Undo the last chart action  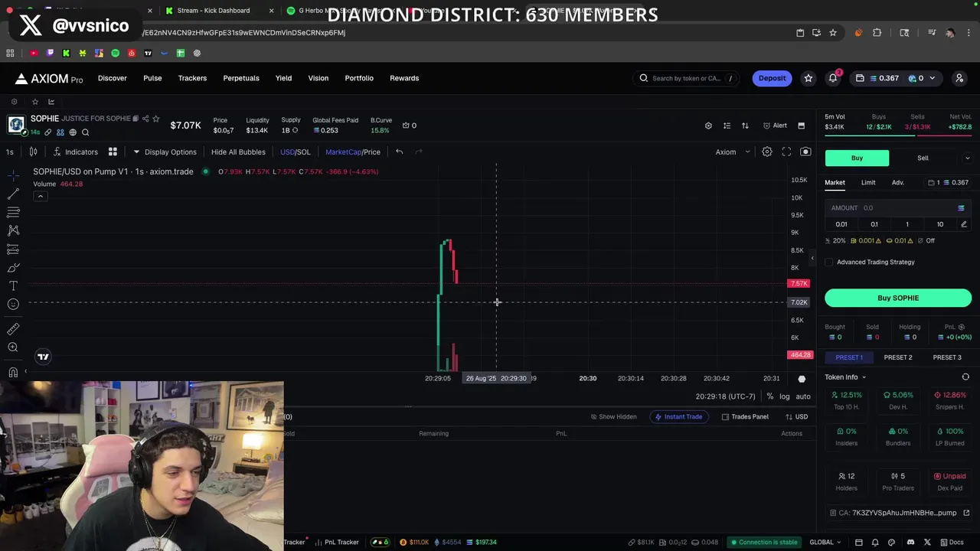(x=399, y=152)
